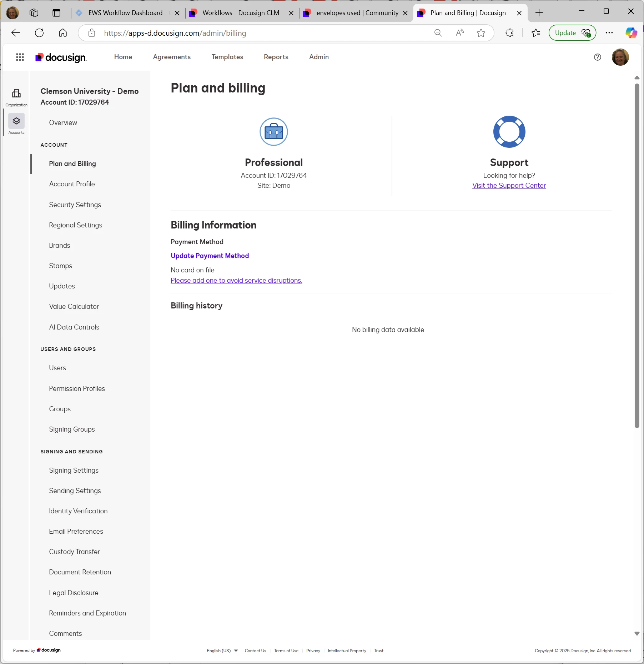This screenshot has height=664, width=644.
Task: Open Permission Profiles
Action: coord(77,388)
